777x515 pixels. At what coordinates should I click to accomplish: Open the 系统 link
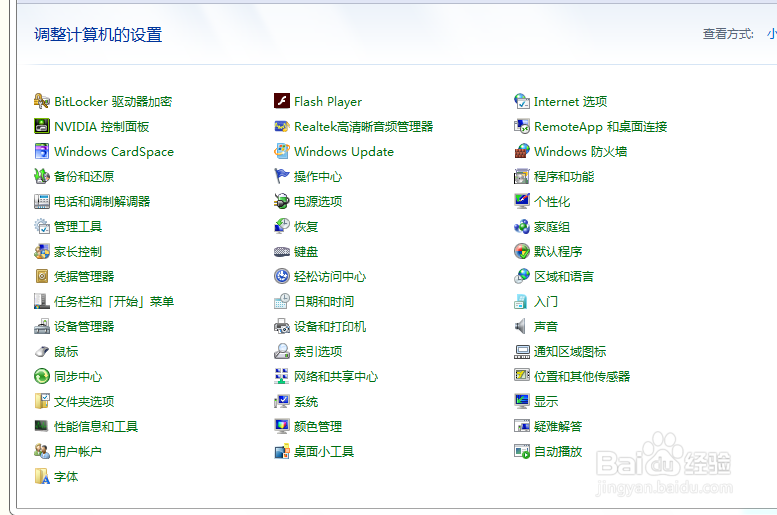(306, 401)
